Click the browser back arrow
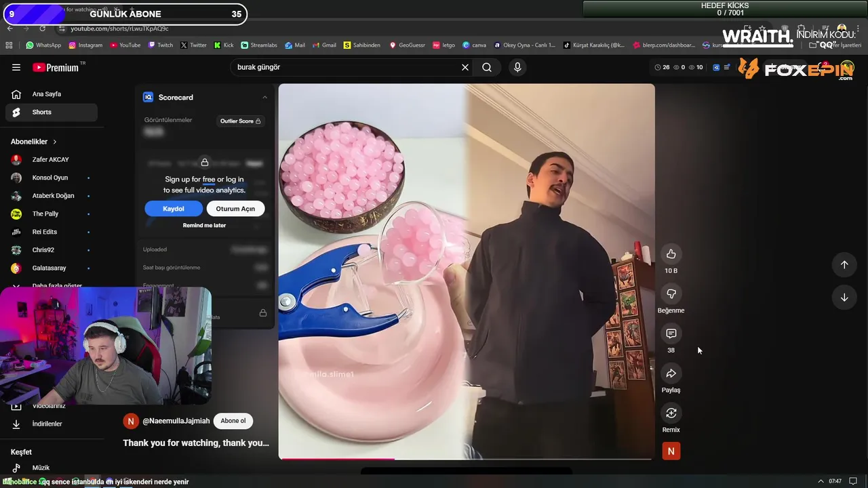Screen dimensions: 868x488 9,28
